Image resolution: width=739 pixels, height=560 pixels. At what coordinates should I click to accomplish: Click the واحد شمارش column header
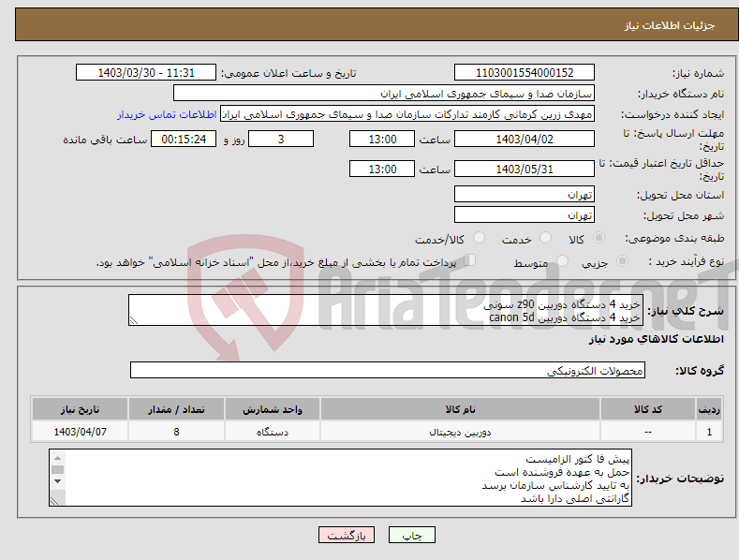pos(273,409)
